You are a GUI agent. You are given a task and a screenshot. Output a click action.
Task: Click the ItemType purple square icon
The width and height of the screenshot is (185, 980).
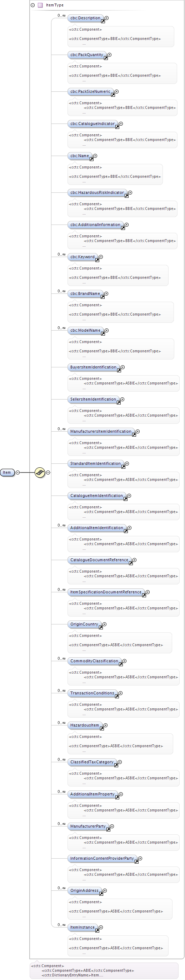[x=40, y=5]
